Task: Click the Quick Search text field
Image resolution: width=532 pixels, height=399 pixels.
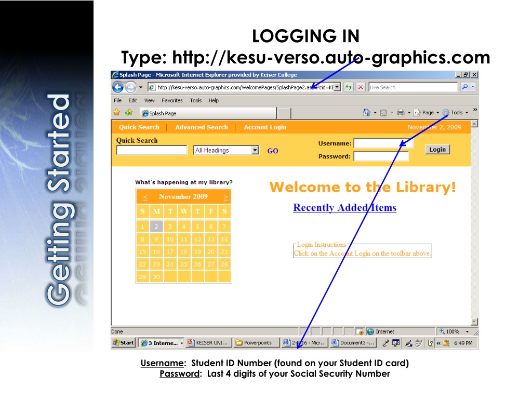Action: click(x=152, y=150)
